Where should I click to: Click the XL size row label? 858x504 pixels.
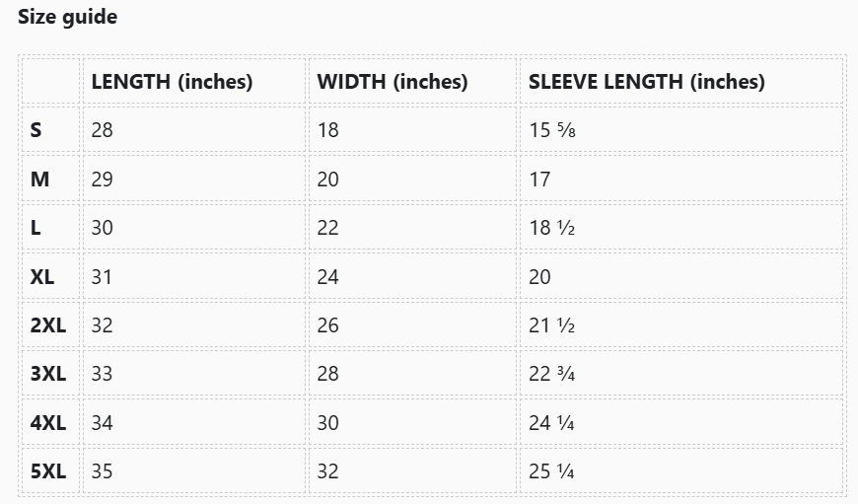[x=42, y=277]
